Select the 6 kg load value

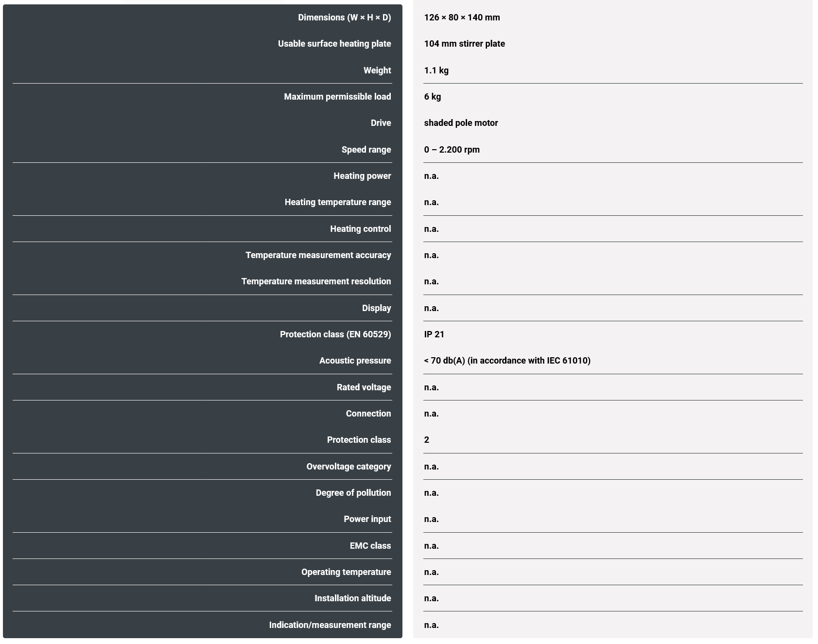point(433,97)
